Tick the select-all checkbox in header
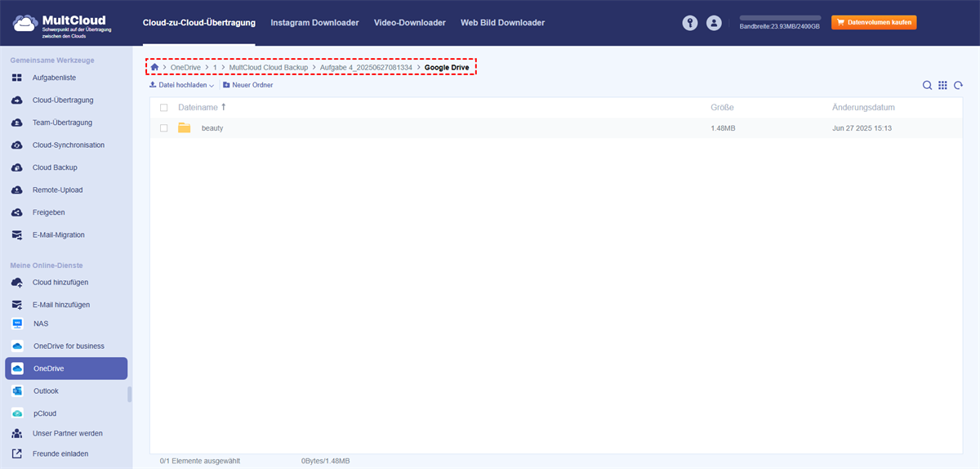The image size is (980, 469). click(x=164, y=108)
